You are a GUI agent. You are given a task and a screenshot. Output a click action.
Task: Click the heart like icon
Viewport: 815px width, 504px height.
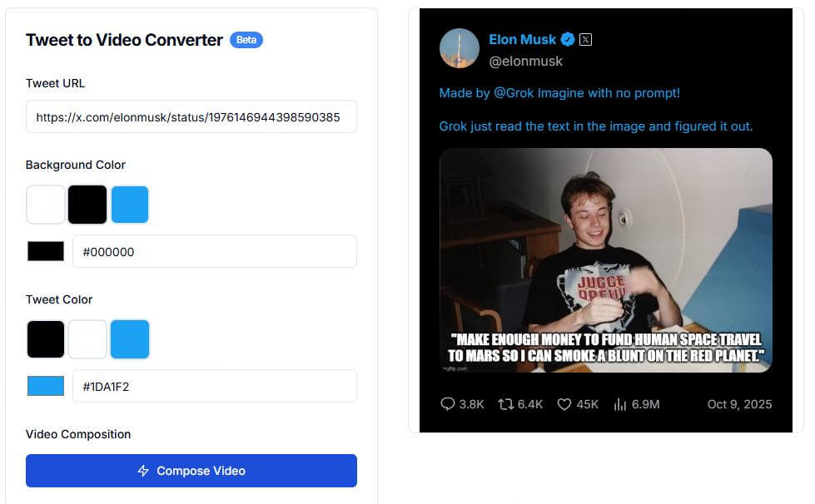pos(564,404)
